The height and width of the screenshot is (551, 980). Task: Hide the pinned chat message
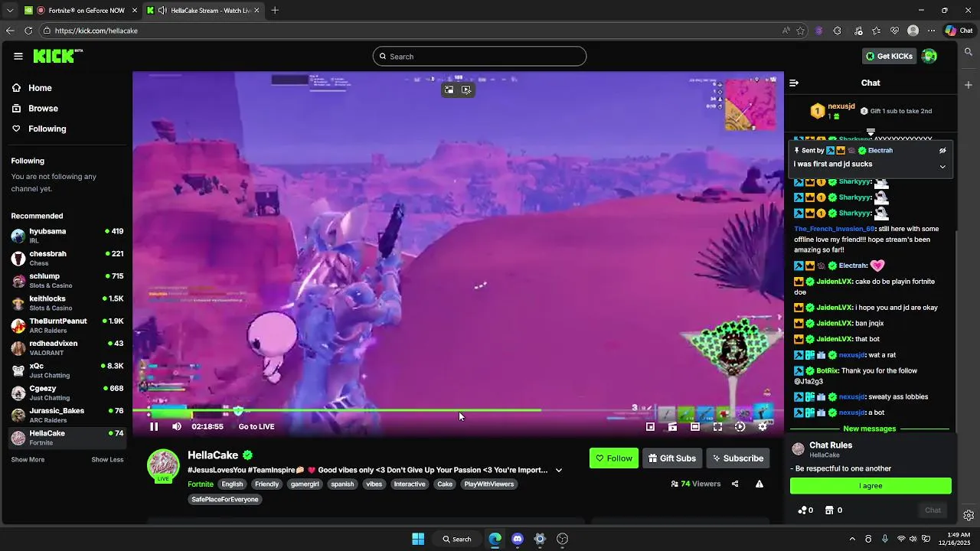[x=942, y=151]
